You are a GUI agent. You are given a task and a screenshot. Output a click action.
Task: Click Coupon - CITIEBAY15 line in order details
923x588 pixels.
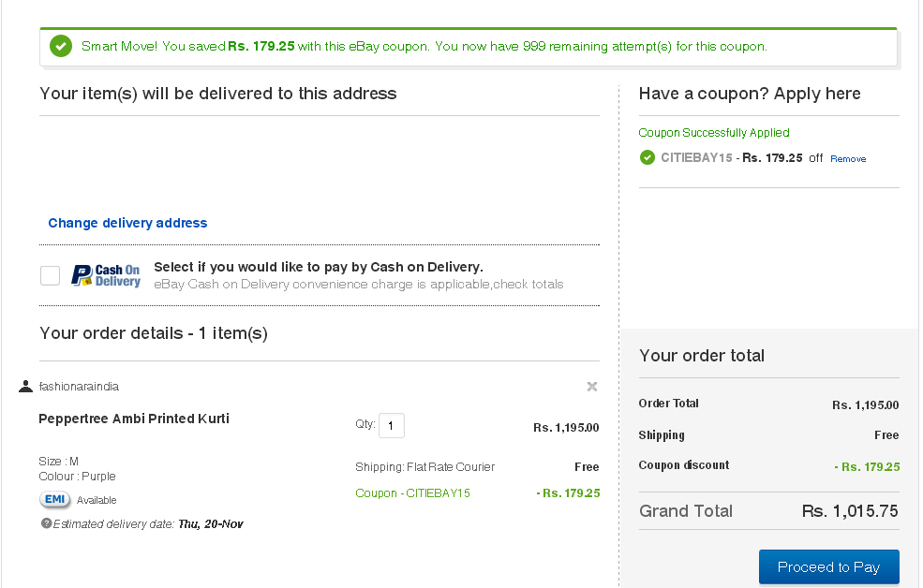[412, 492]
